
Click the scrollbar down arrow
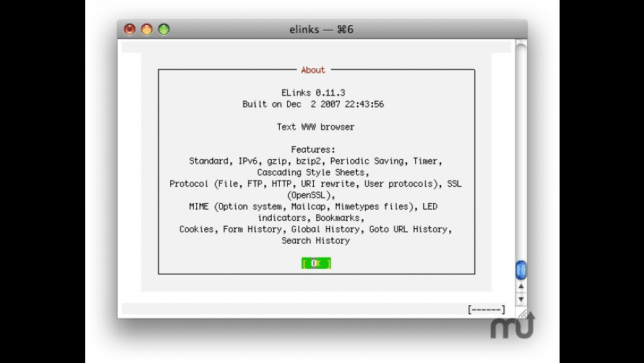click(x=521, y=299)
